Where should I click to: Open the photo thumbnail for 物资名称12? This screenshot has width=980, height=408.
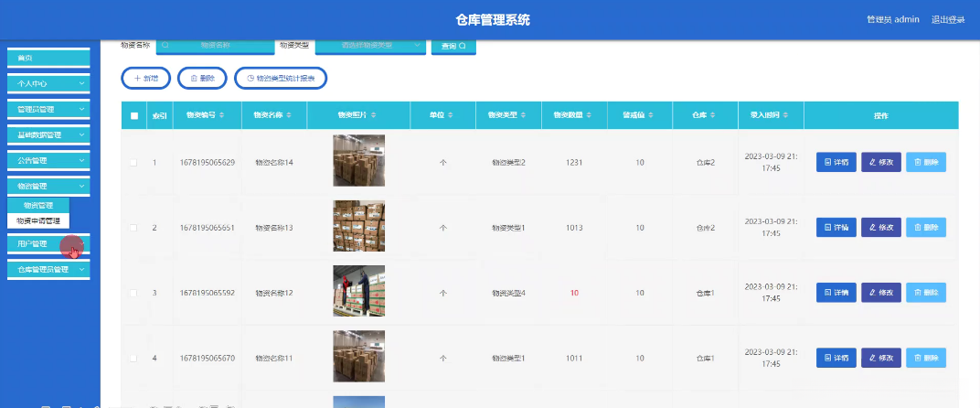(x=358, y=291)
